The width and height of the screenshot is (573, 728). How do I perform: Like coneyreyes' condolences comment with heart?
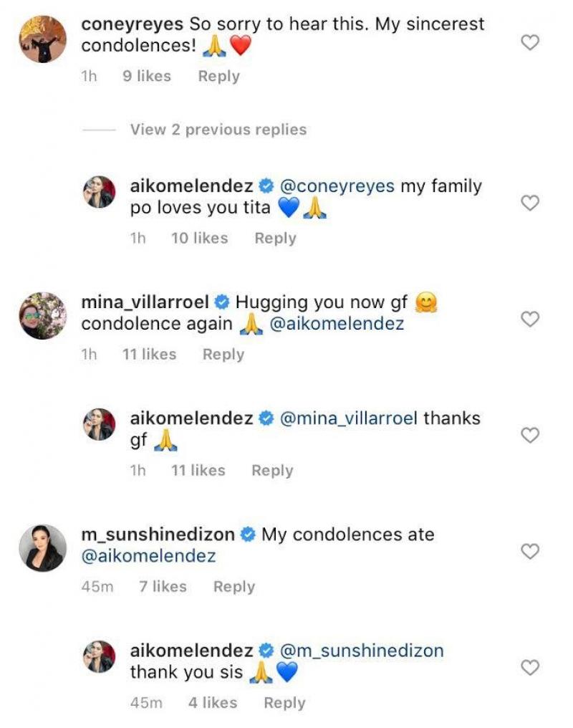529,43
